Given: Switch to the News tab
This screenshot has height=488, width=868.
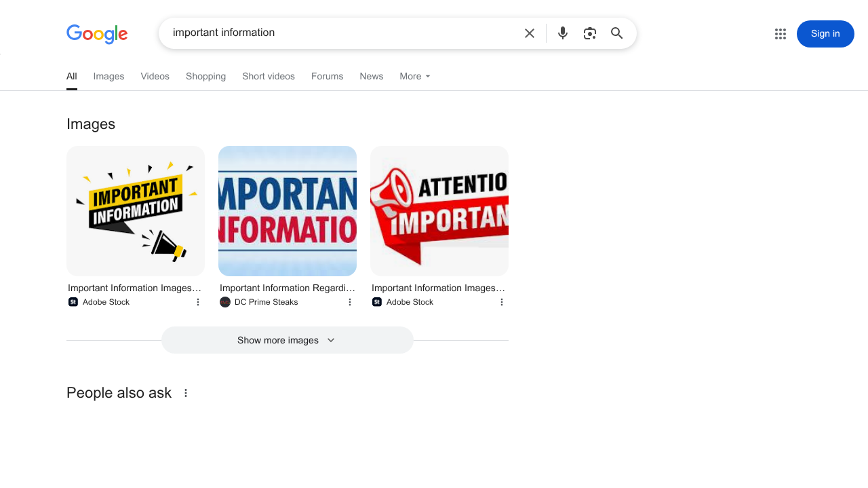Looking at the screenshot, I should coord(372,76).
